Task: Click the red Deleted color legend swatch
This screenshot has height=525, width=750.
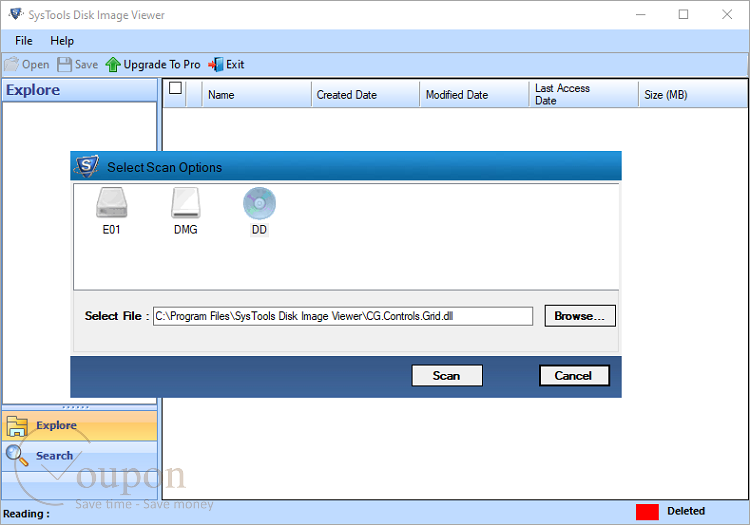Action: click(647, 512)
